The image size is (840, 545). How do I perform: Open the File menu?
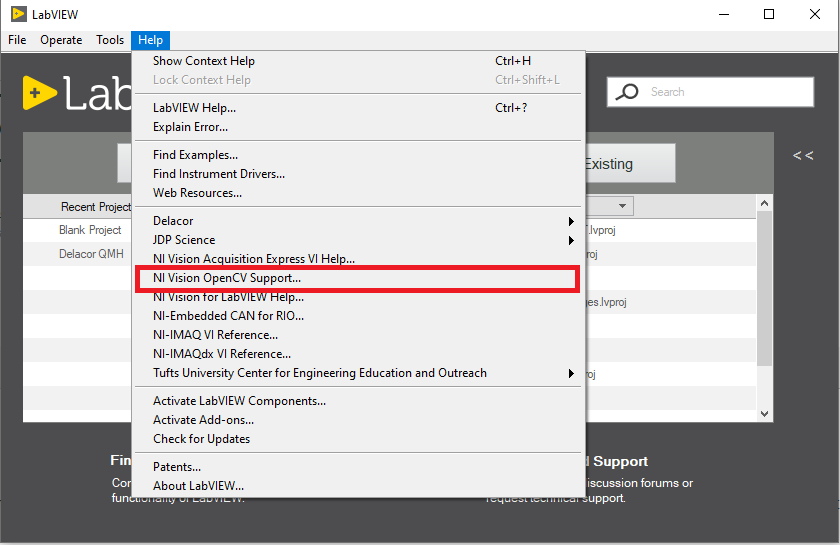click(x=17, y=40)
